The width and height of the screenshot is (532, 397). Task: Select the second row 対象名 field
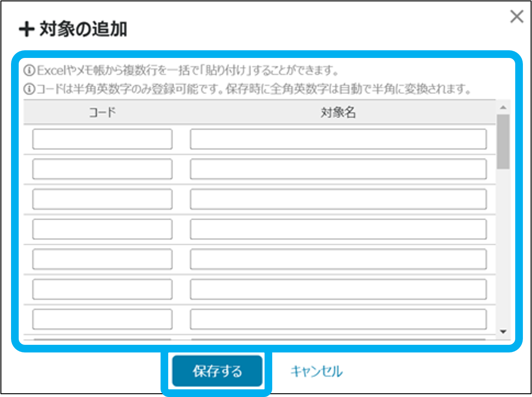(338, 169)
